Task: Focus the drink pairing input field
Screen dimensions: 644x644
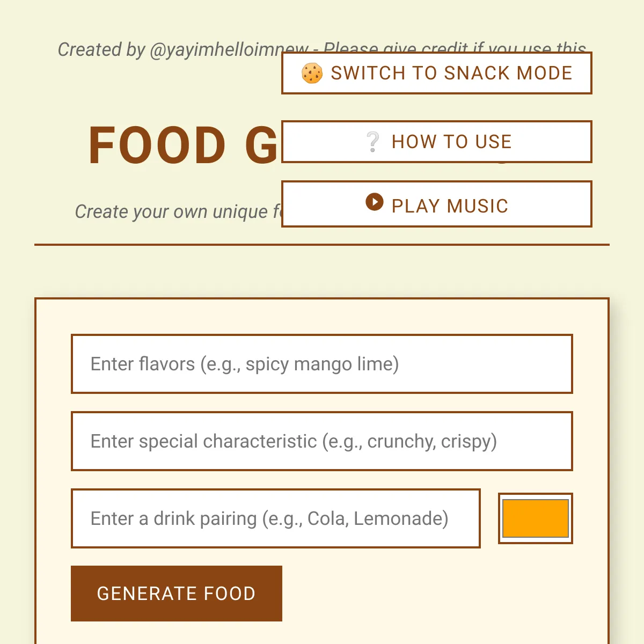Action: click(x=275, y=518)
